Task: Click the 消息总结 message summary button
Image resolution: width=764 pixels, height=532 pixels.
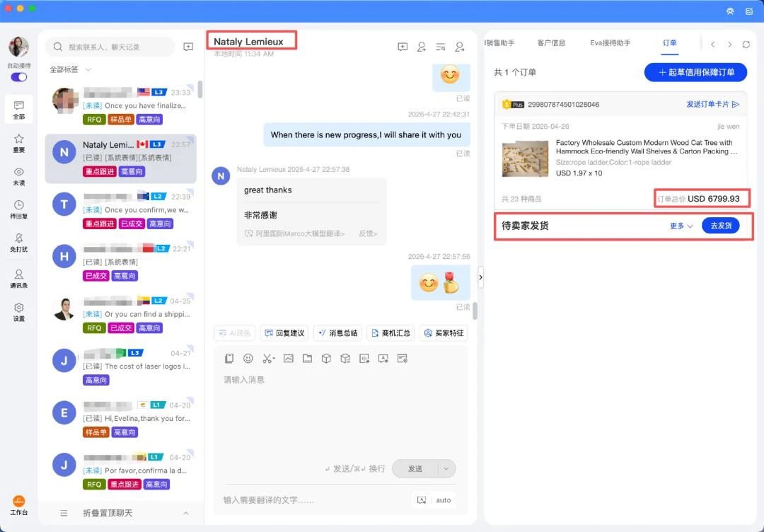Action: (x=337, y=333)
